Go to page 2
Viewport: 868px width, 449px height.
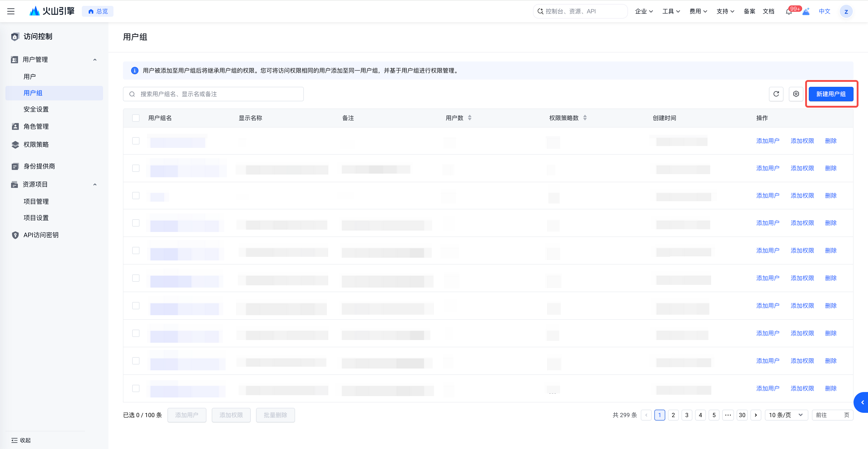coord(673,415)
